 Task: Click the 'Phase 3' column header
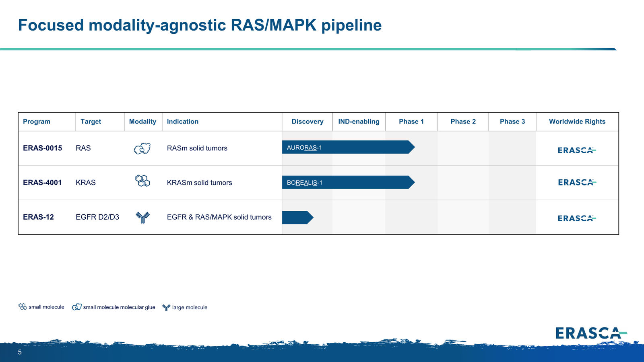click(512, 121)
